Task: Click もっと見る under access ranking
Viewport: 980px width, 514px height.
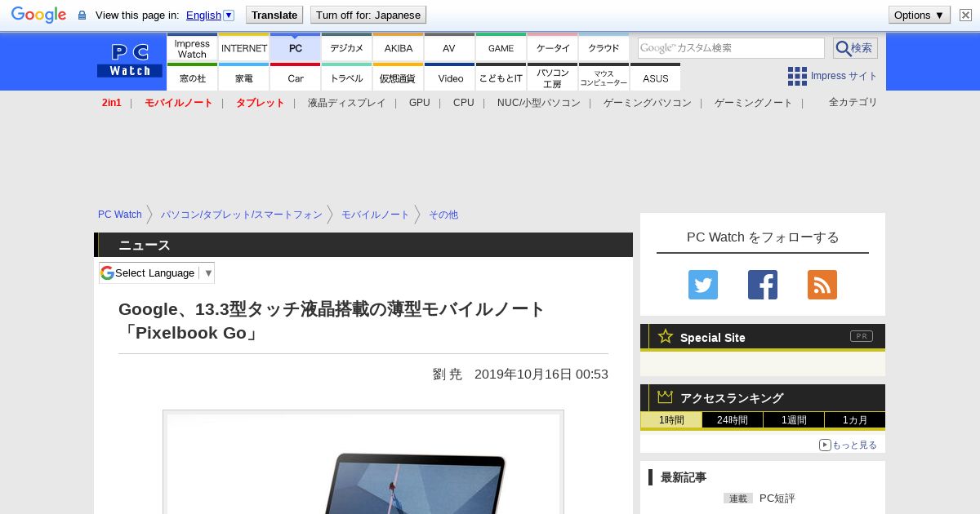Action: tap(848, 445)
